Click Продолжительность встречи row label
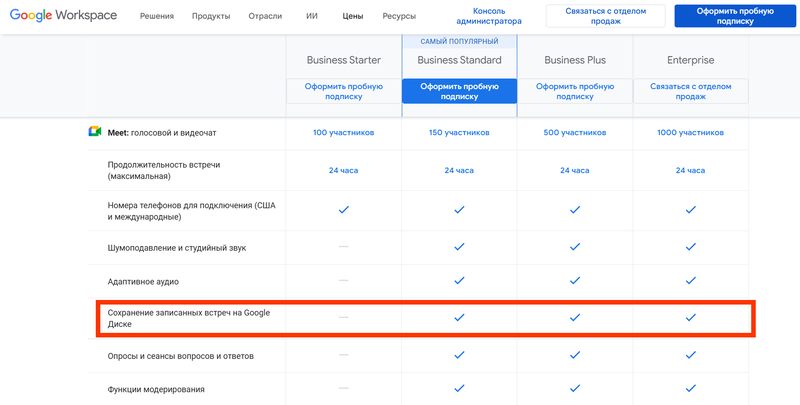 (164, 170)
